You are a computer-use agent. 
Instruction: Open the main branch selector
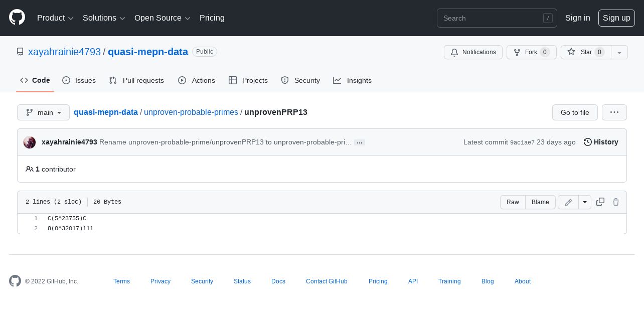point(43,112)
